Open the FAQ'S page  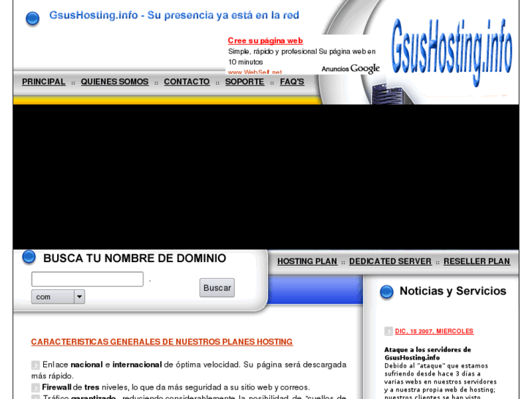(x=292, y=82)
